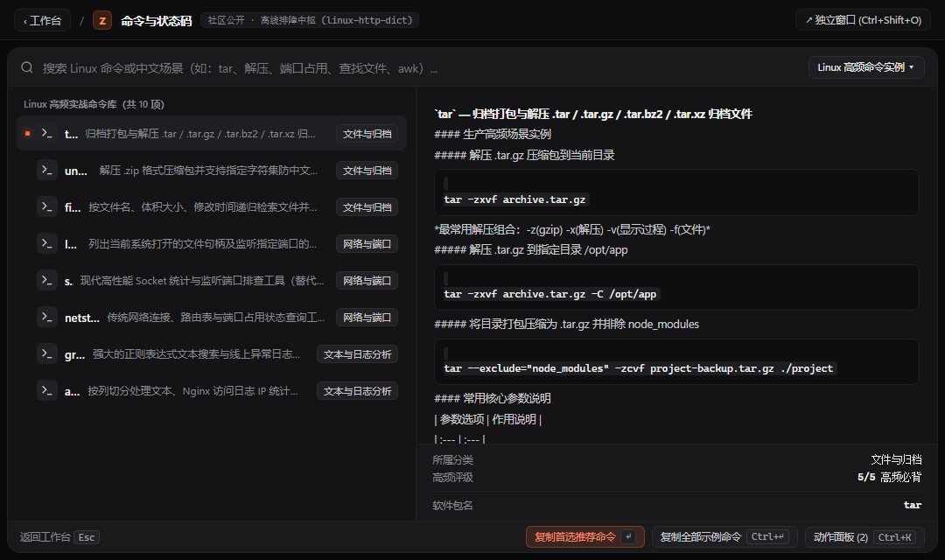The width and height of the screenshot is (945, 560).
Task: Click the 所属分类 value 文件与归档
Action: click(x=896, y=460)
